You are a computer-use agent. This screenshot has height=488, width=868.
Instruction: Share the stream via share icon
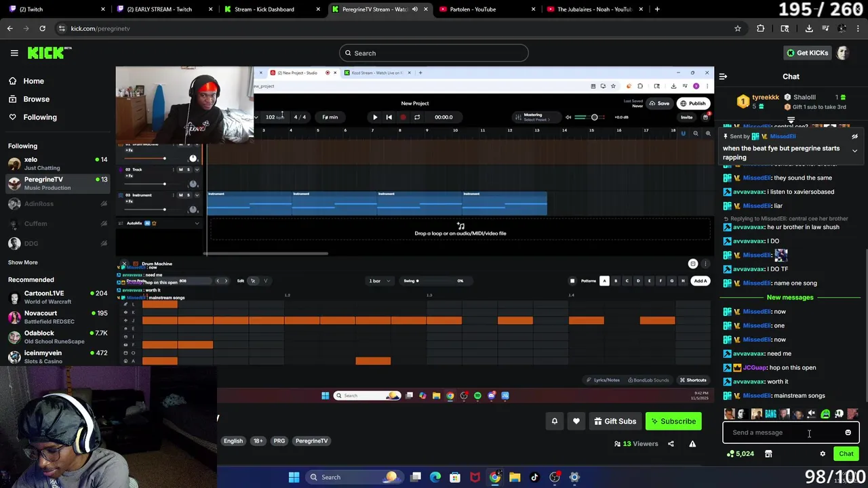pos(671,444)
